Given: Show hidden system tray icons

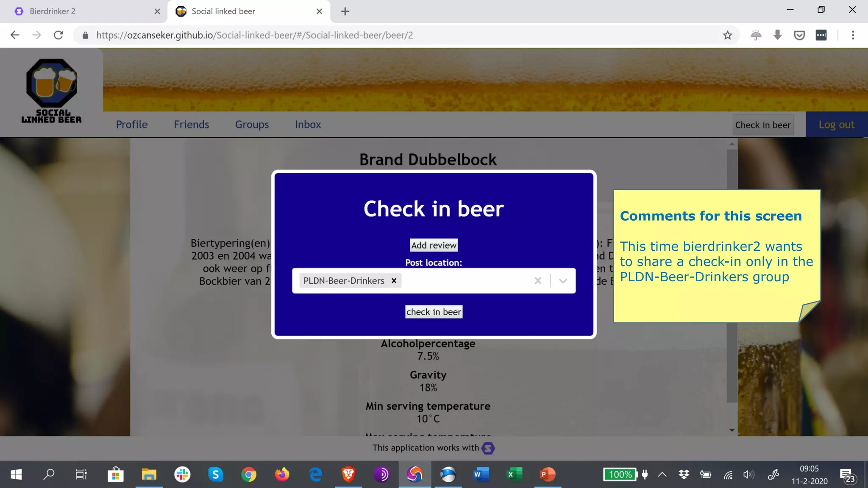Looking at the screenshot, I should point(662,474).
